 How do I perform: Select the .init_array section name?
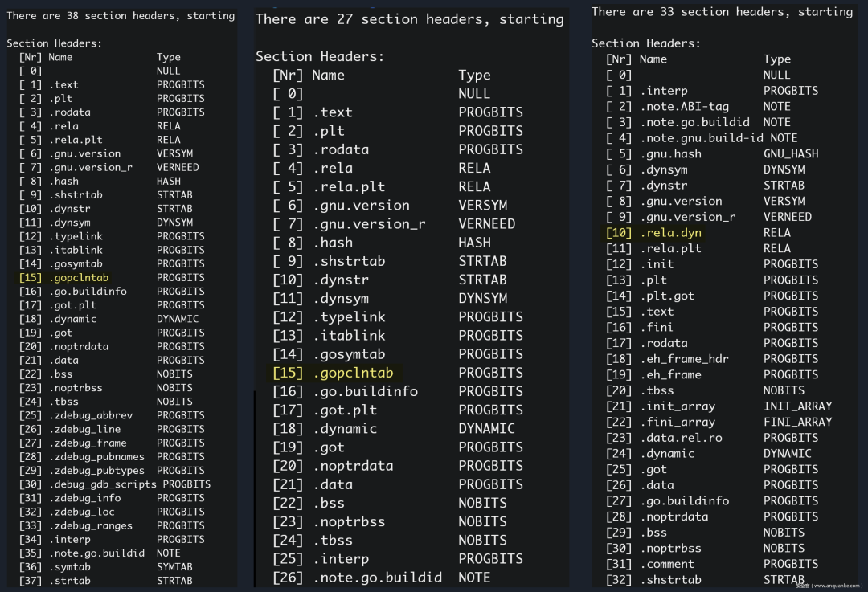678,406
